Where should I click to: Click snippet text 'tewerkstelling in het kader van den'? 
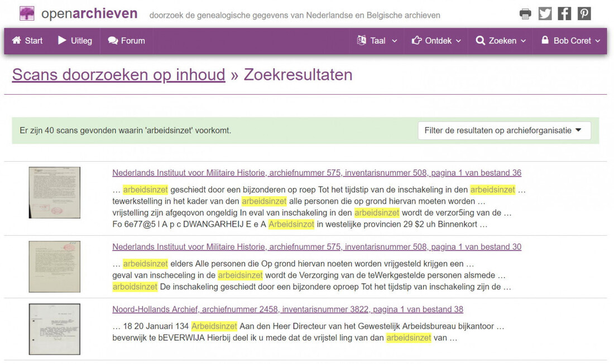pos(176,201)
